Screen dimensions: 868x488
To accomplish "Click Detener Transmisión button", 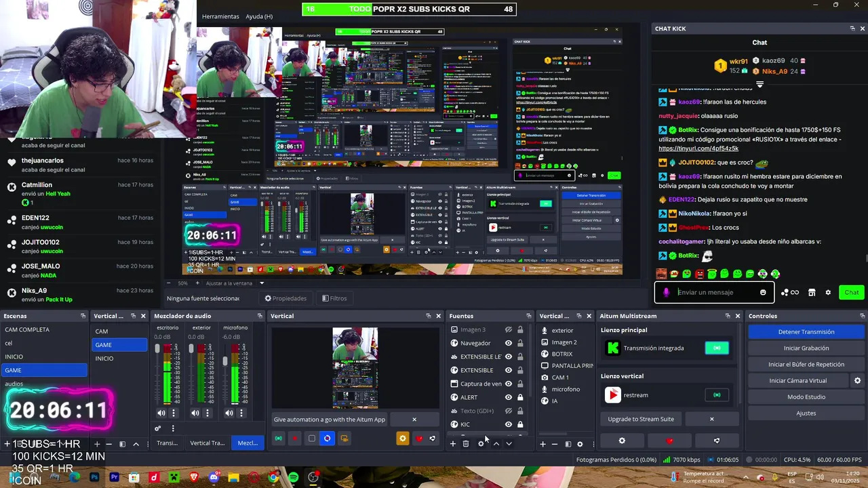I will (x=806, y=331).
